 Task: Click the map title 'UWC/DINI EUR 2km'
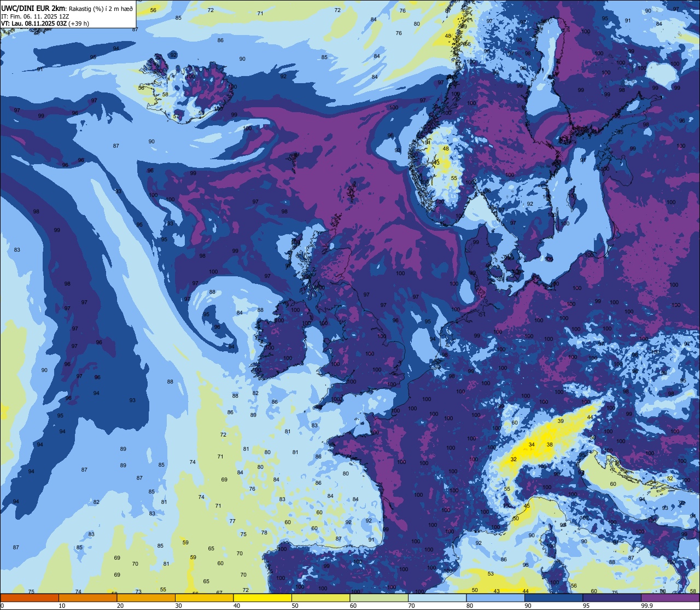point(33,8)
